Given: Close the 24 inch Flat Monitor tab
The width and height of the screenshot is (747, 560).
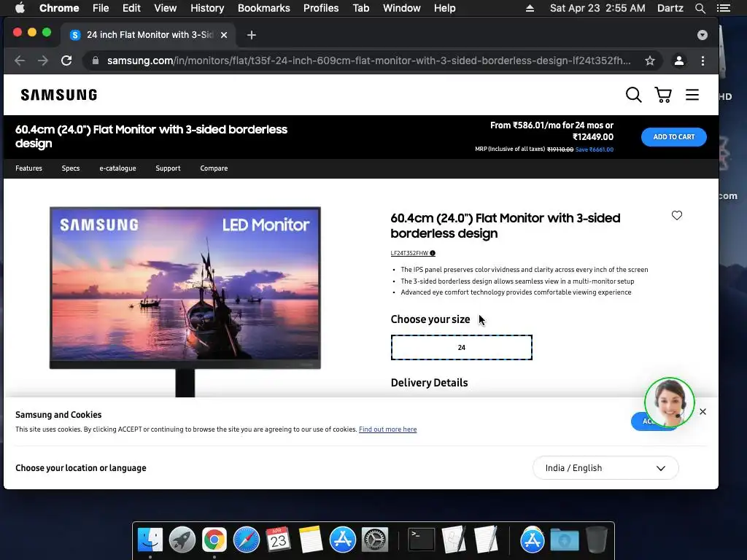Looking at the screenshot, I should click(224, 35).
